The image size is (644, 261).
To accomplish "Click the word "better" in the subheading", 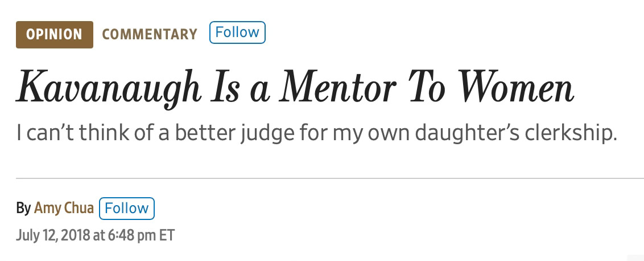I will [205, 133].
